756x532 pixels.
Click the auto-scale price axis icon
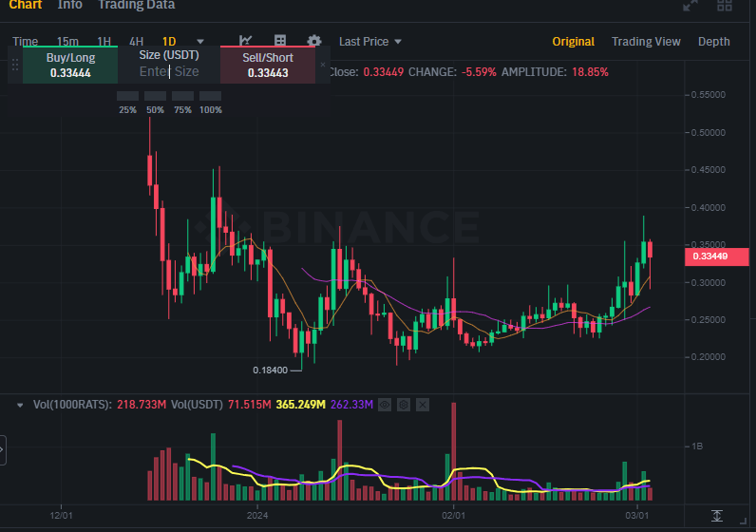pyautogui.click(x=717, y=516)
